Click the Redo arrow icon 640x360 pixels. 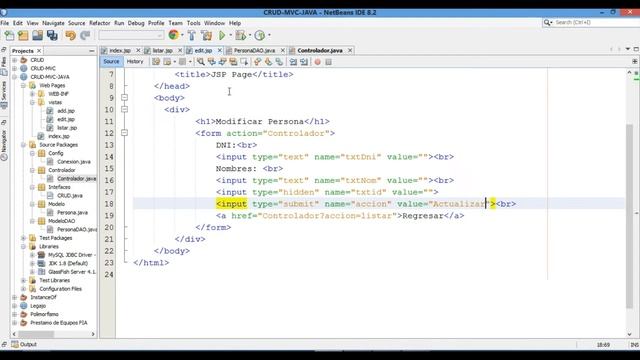85,36
